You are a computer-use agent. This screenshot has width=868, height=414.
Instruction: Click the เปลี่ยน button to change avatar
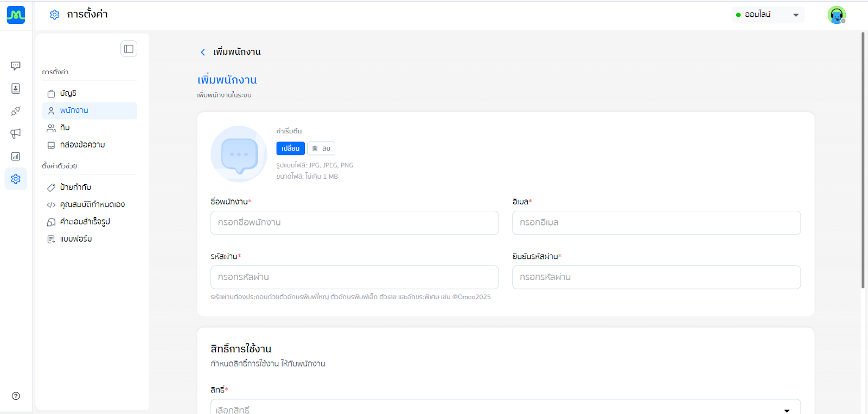coord(290,148)
